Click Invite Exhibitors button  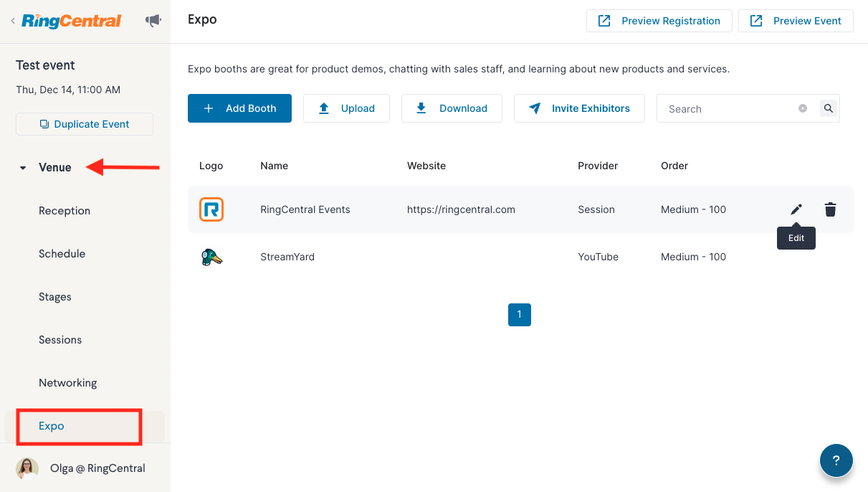[x=579, y=108]
